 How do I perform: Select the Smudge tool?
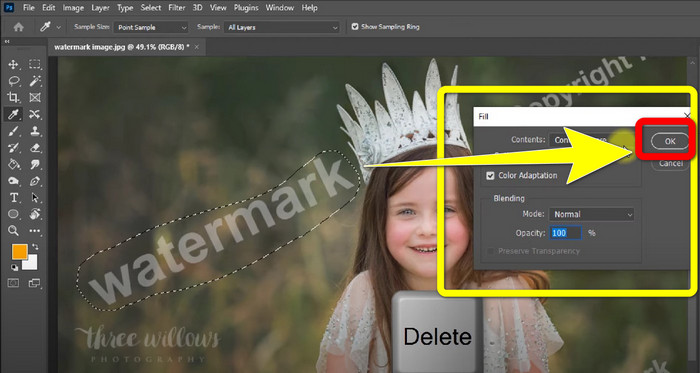click(34, 164)
